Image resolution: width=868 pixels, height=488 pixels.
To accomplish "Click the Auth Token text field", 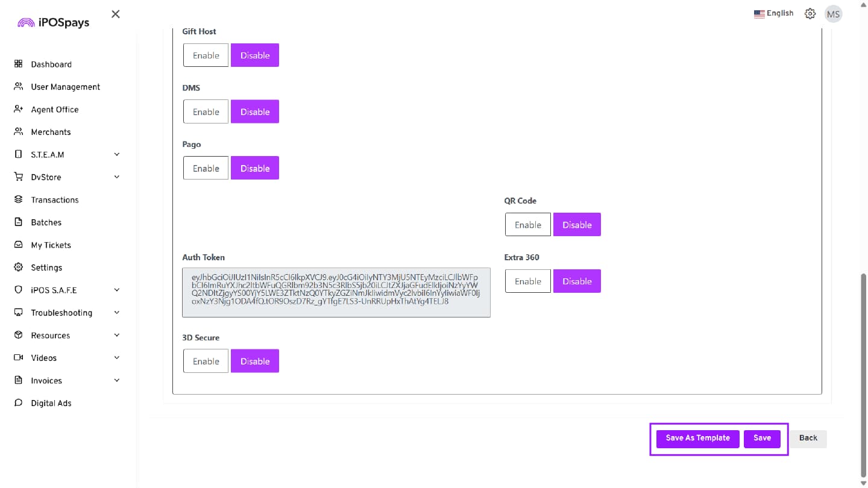I will tap(336, 292).
